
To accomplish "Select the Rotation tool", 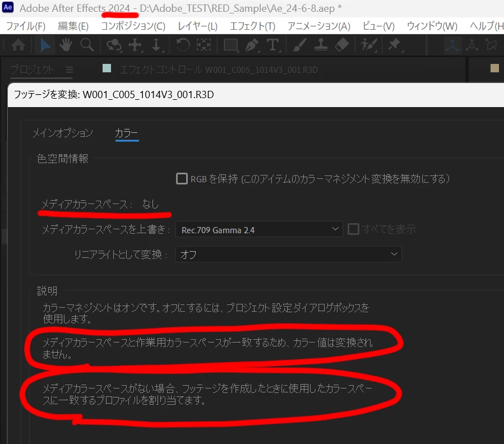I will tap(183, 45).
